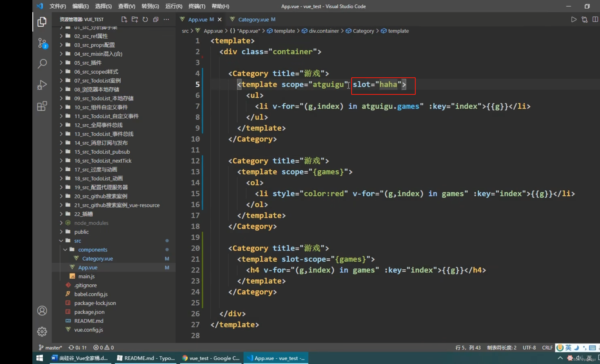Open the Search view
This screenshot has height=364, width=600.
pyautogui.click(x=42, y=64)
